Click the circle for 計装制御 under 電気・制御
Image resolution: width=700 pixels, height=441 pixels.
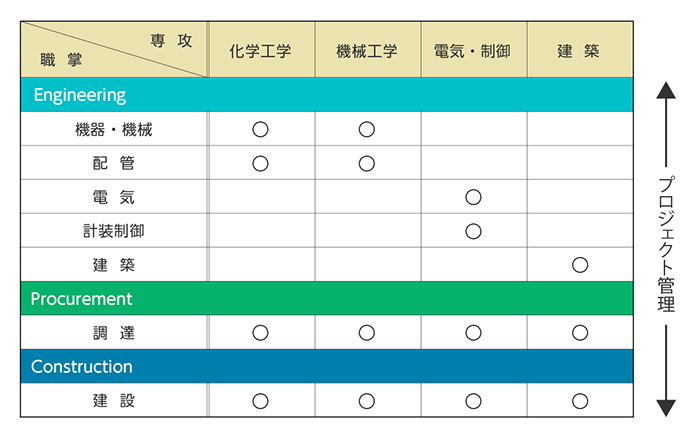point(473,231)
